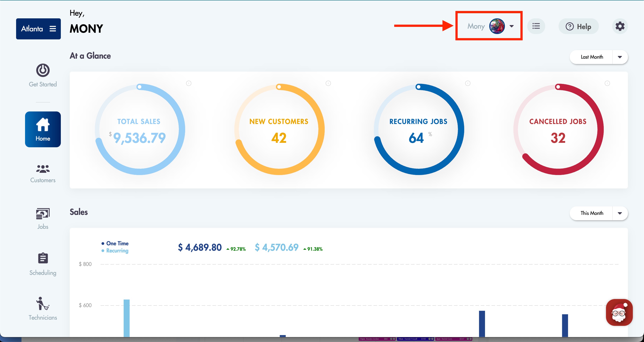Click the Recurring Jobs gauge value 64
Screen dimensions: 644x342
416,138
